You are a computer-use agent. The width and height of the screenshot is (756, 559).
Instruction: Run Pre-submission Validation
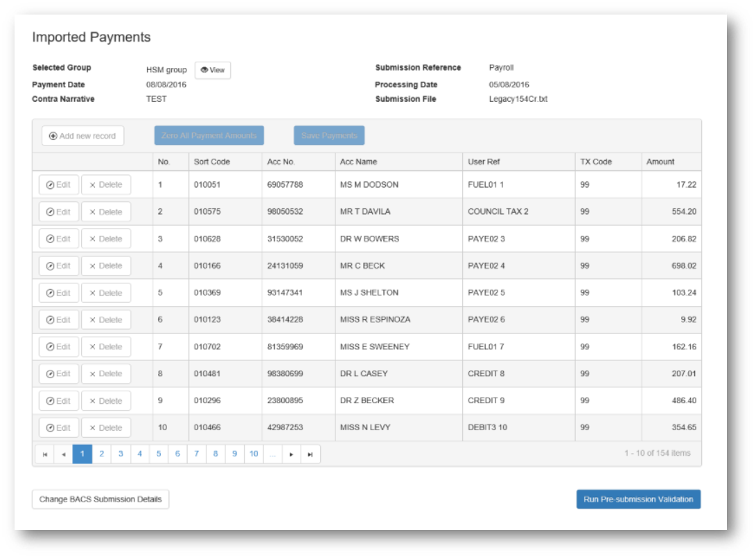638,499
